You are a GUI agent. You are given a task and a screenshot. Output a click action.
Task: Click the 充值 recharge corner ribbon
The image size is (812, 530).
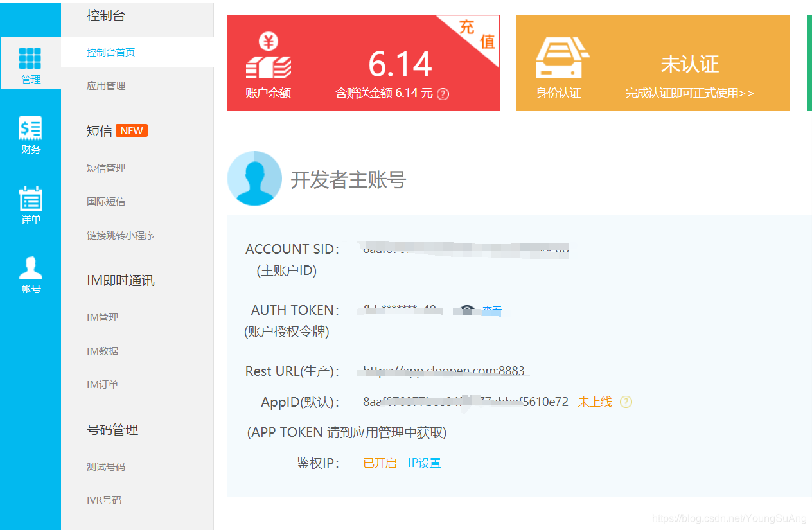tap(477, 35)
